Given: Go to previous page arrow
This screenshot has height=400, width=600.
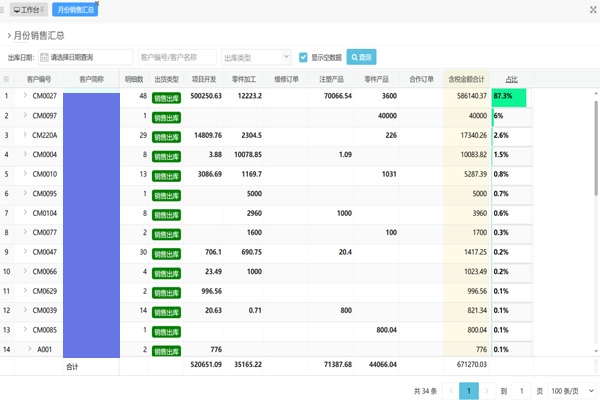Looking at the screenshot, I should point(451,391).
